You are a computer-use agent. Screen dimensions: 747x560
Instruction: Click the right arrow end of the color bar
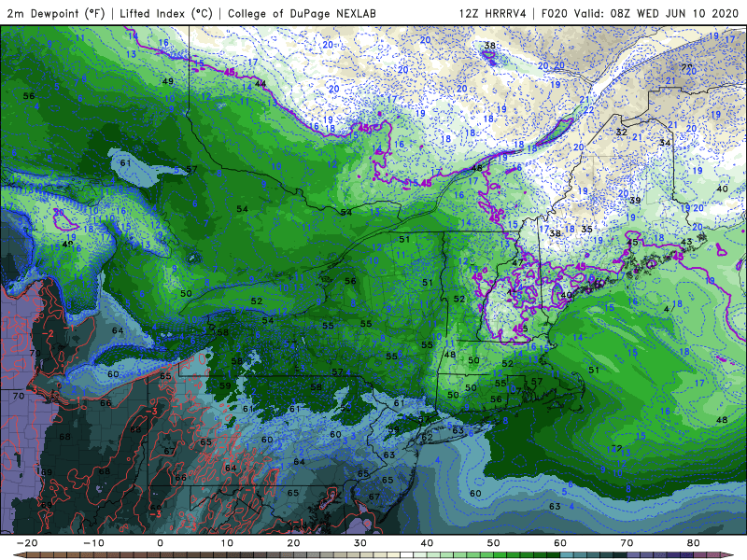[x=729, y=555]
